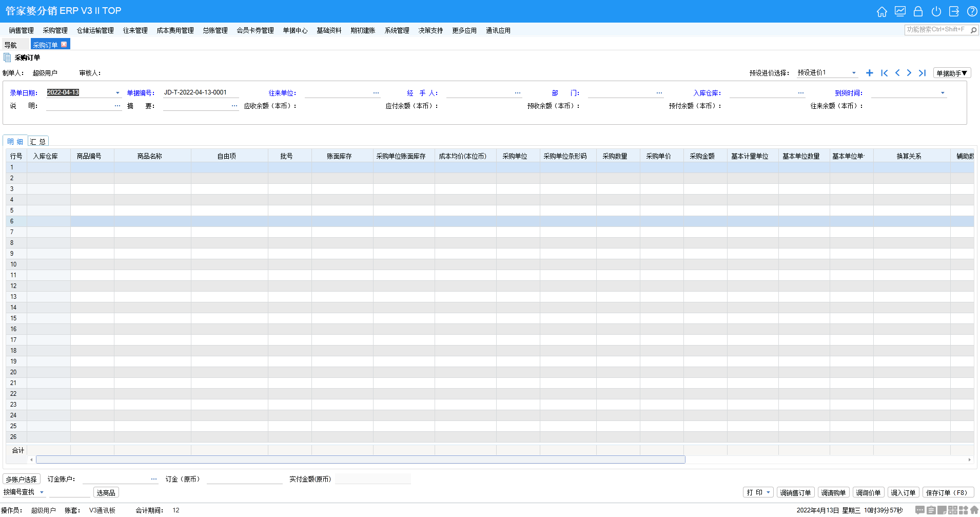Open status bar widgets icon
The height and width of the screenshot is (517, 980).
click(964, 510)
